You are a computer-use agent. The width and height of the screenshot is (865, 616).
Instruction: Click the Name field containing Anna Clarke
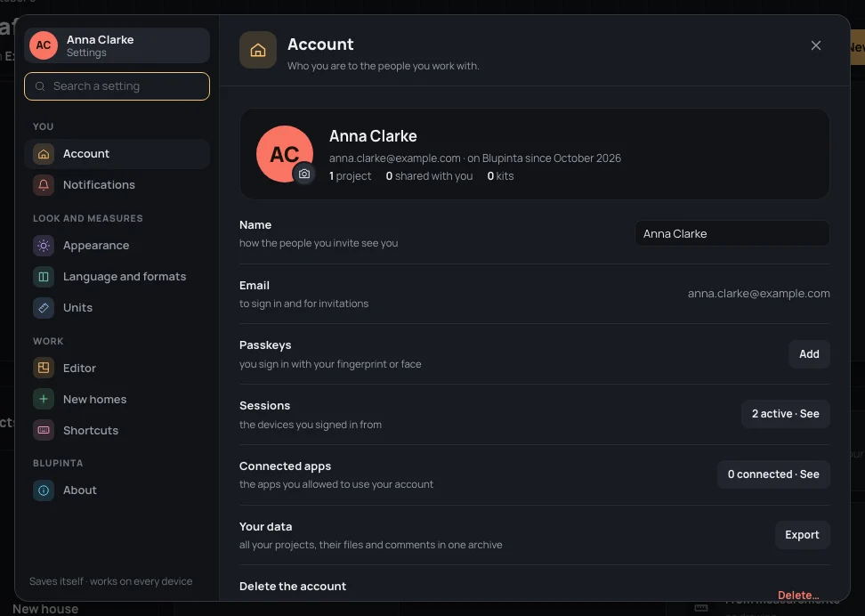pyautogui.click(x=732, y=233)
